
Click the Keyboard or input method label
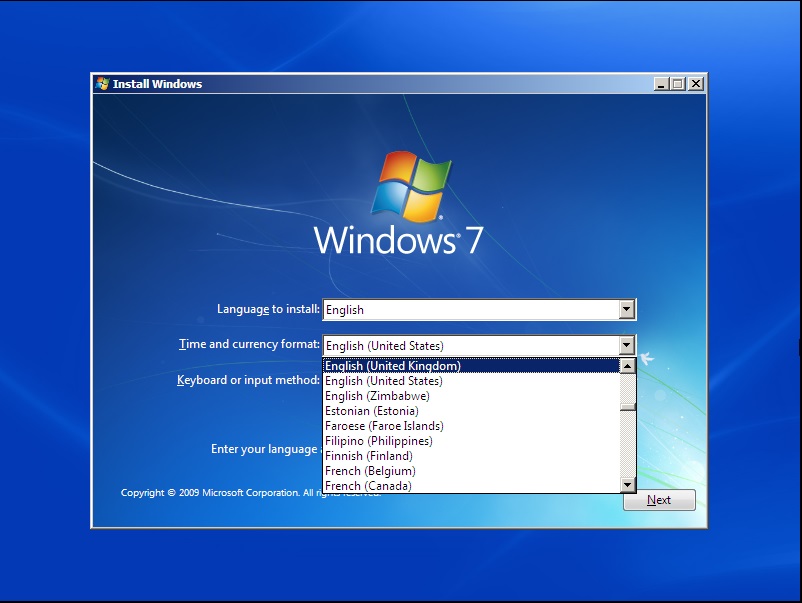(x=248, y=380)
